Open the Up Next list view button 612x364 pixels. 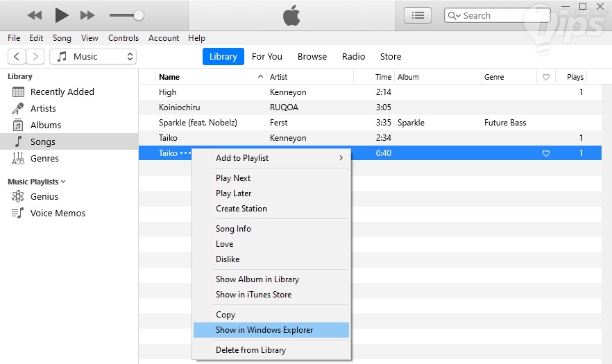pyautogui.click(x=418, y=16)
